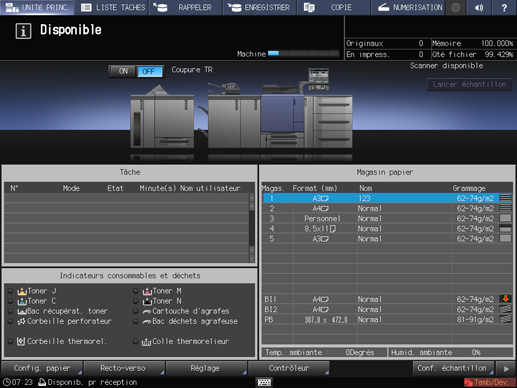This screenshot has height=388, width=517.
Task: Click the information icon beside Disponible
Action: point(23,31)
